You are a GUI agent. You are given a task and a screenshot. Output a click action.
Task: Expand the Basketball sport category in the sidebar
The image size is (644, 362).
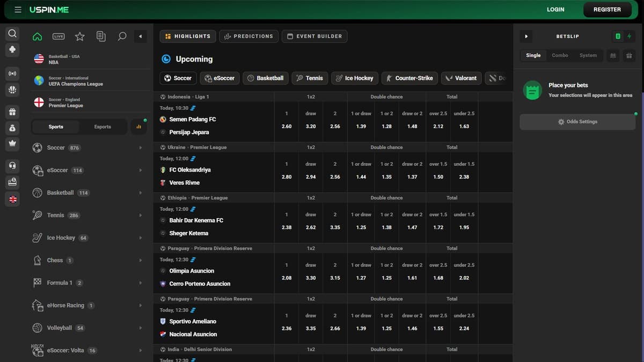pos(88,193)
